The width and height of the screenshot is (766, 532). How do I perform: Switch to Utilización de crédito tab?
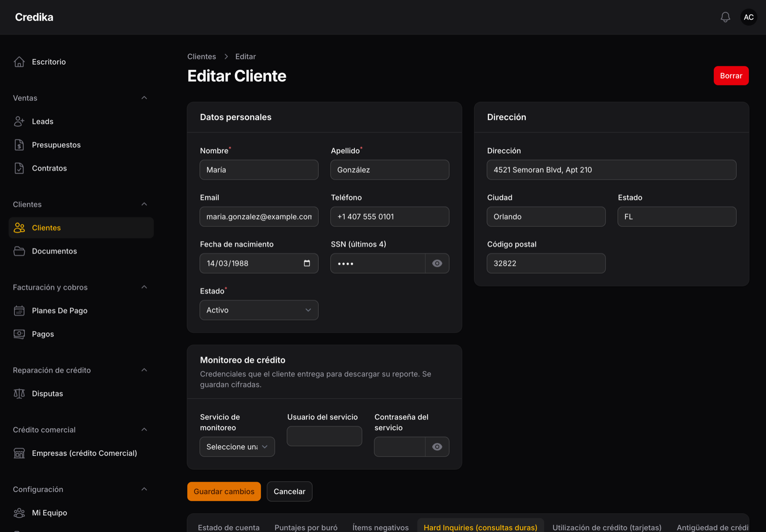click(x=607, y=527)
